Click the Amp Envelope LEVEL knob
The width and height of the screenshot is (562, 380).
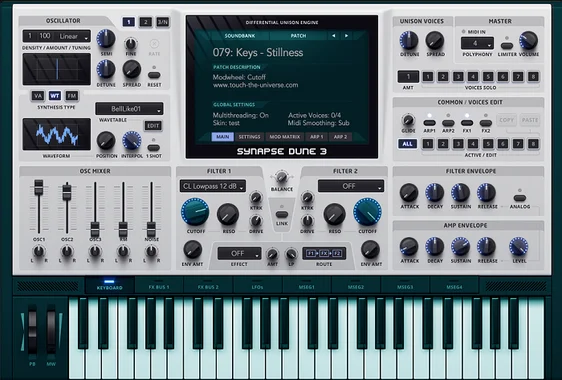pyautogui.click(x=519, y=247)
